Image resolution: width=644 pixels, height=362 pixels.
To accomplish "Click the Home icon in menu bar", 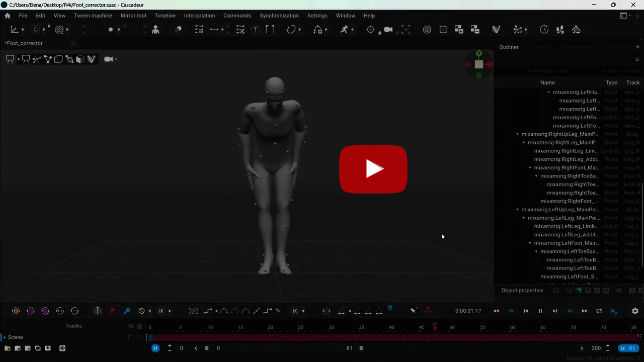I will 8,16.
